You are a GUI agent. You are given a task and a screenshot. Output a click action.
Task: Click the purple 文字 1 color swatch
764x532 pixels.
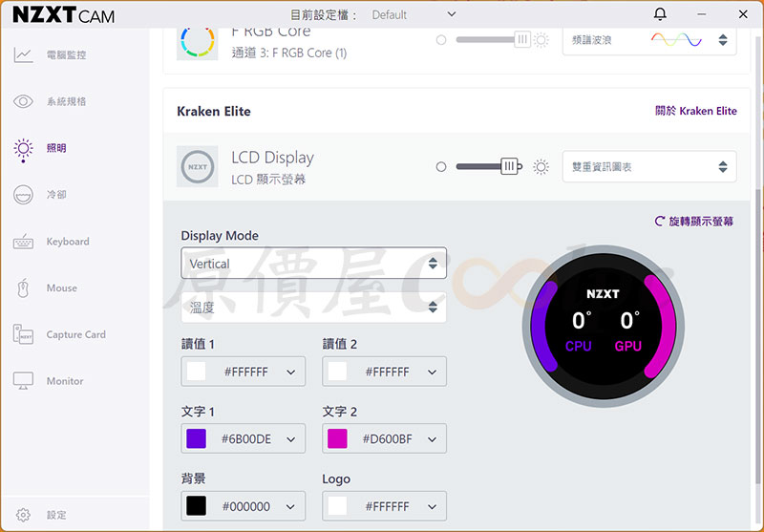pos(197,439)
